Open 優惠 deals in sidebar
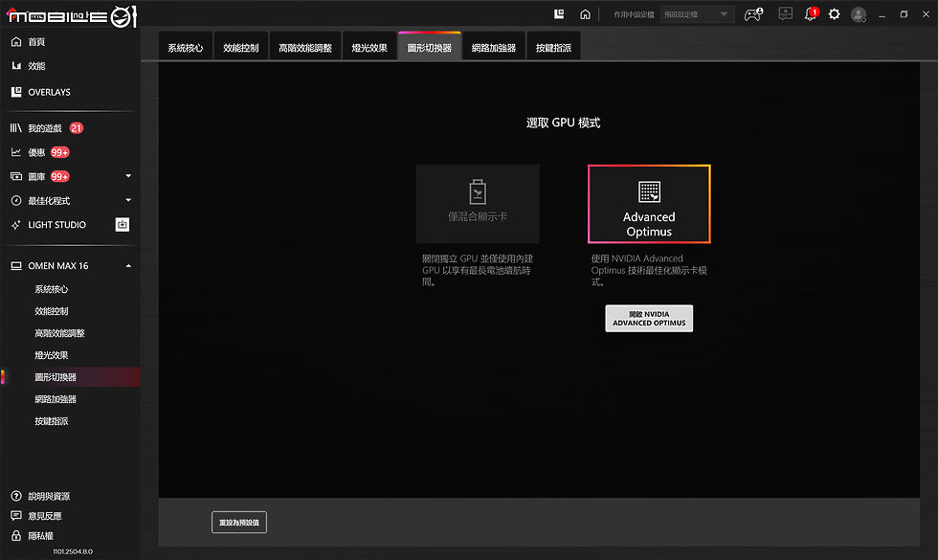The height and width of the screenshot is (560, 938). pos(36,152)
